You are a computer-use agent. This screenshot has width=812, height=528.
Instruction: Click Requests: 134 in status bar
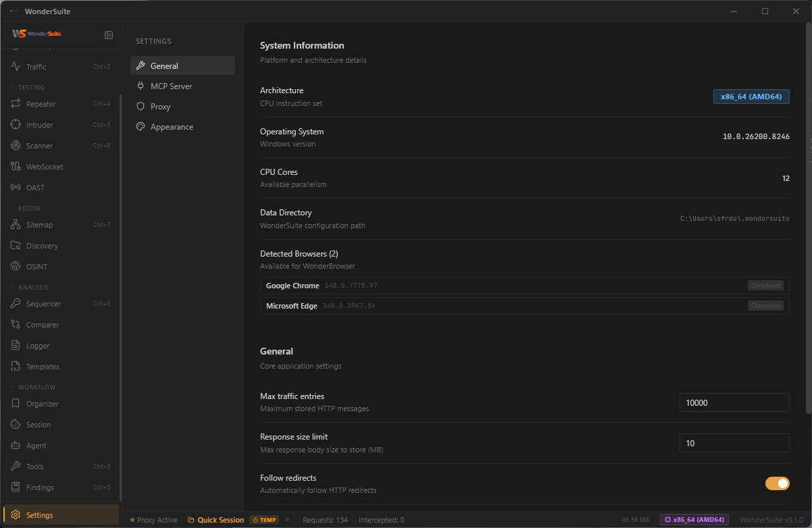[x=325, y=520]
